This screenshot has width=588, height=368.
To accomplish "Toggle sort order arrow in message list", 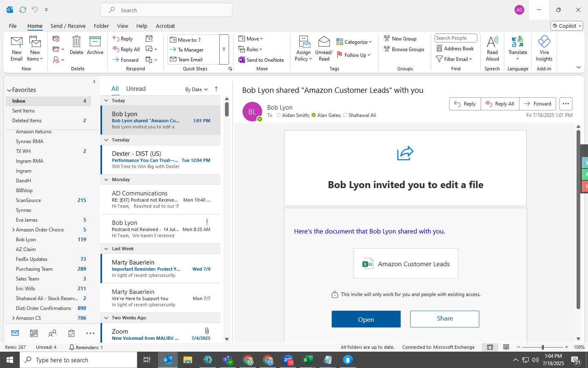I will pos(216,89).
